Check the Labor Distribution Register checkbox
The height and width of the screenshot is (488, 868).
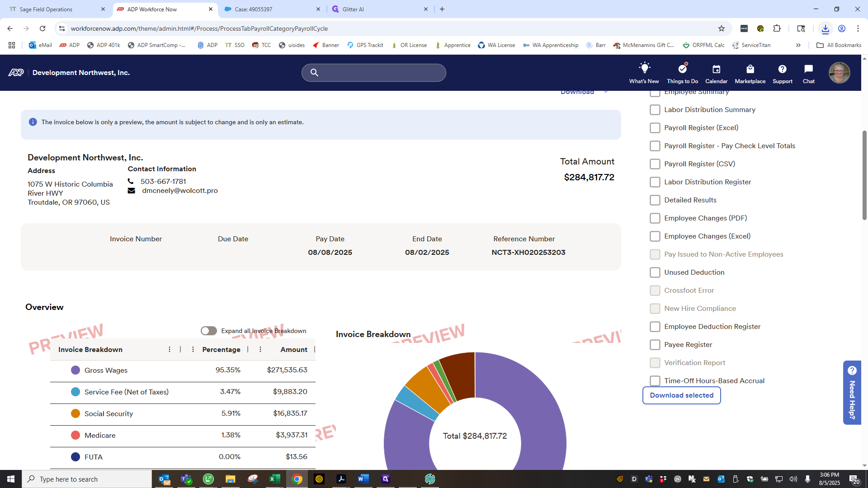(x=655, y=182)
